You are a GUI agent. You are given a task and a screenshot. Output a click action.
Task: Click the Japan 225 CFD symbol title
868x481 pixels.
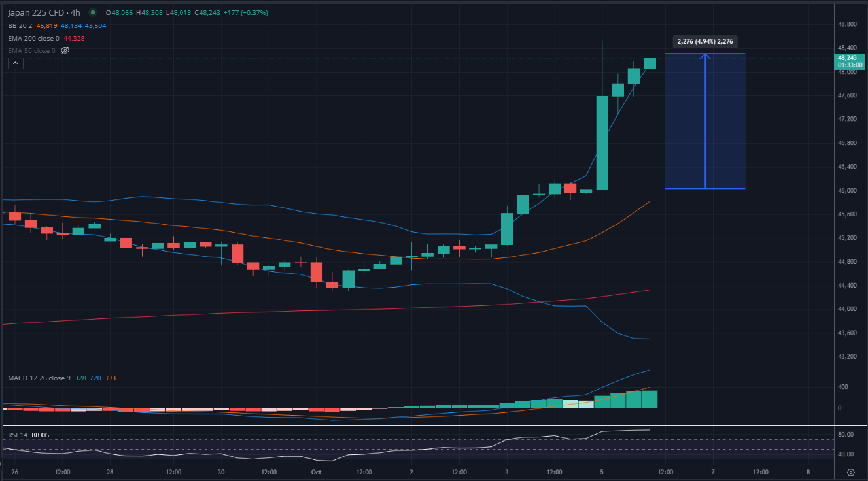[x=36, y=12]
